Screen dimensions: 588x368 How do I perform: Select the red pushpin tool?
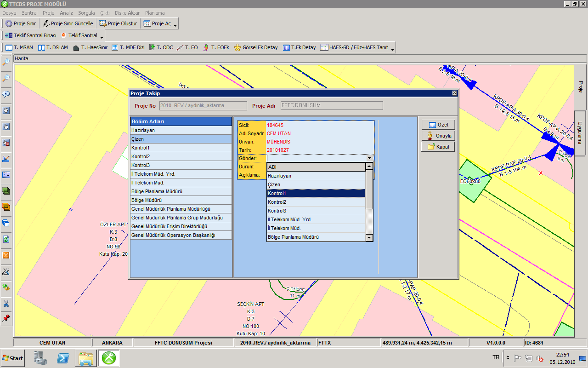tap(6, 318)
